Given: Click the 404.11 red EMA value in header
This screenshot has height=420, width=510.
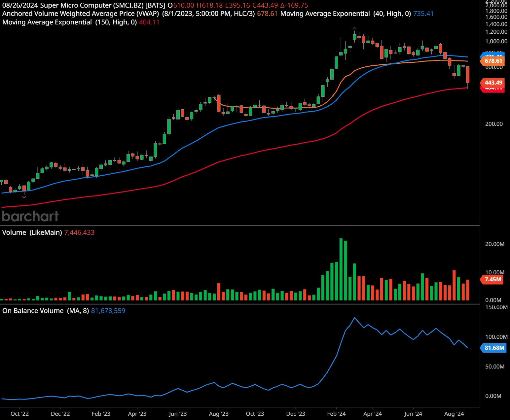Looking at the screenshot, I should click(149, 22).
